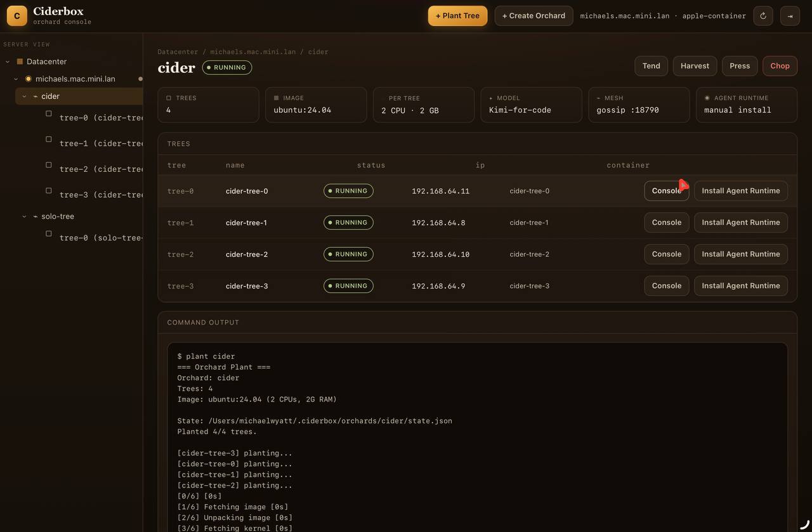Open Console for cider-tree-1
Image resolution: width=812 pixels, height=532 pixels.
coord(666,223)
